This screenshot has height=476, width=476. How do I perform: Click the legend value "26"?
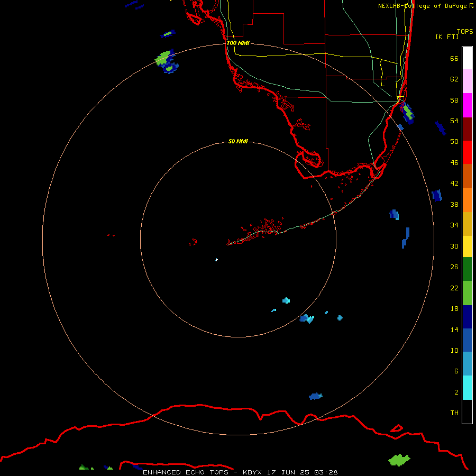pyautogui.click(x=454, y=267)
